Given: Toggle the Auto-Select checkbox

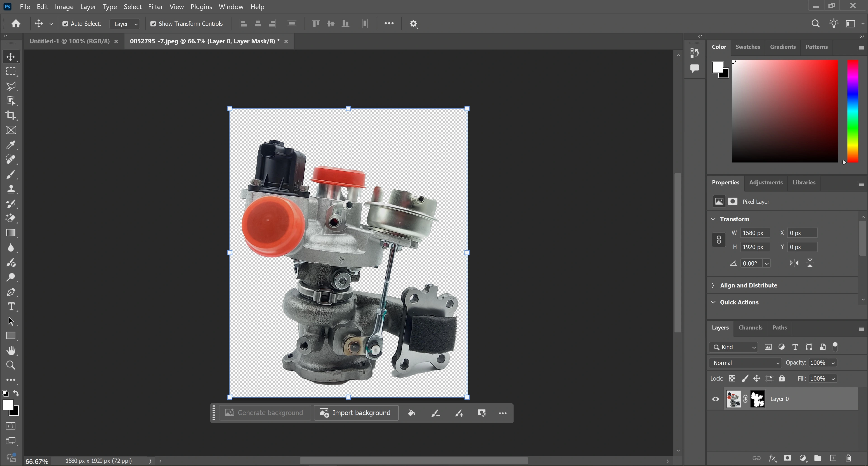Looking at the screenshot, I should tap(65, 24).
